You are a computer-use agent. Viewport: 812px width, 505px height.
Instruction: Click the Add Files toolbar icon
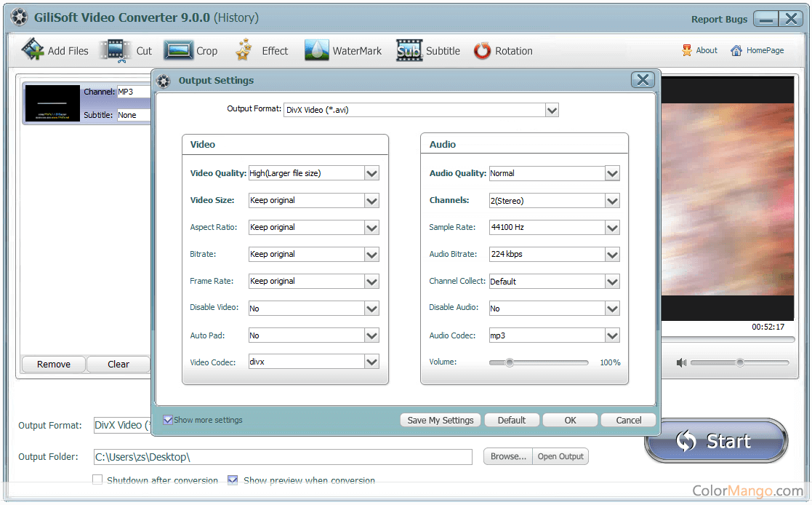pyautogui.click(x=33, y=50)
